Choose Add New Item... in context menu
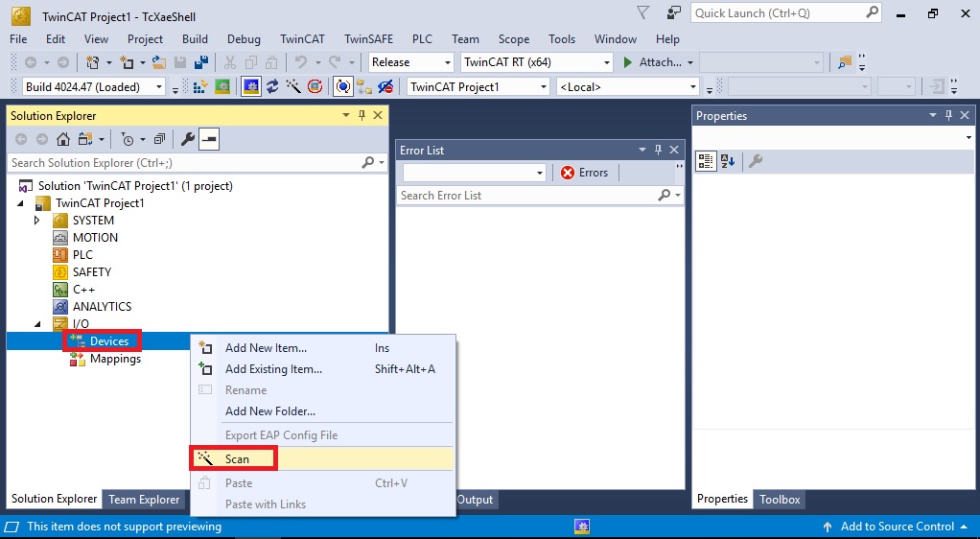980x539 pixels. tap(322, 348)
